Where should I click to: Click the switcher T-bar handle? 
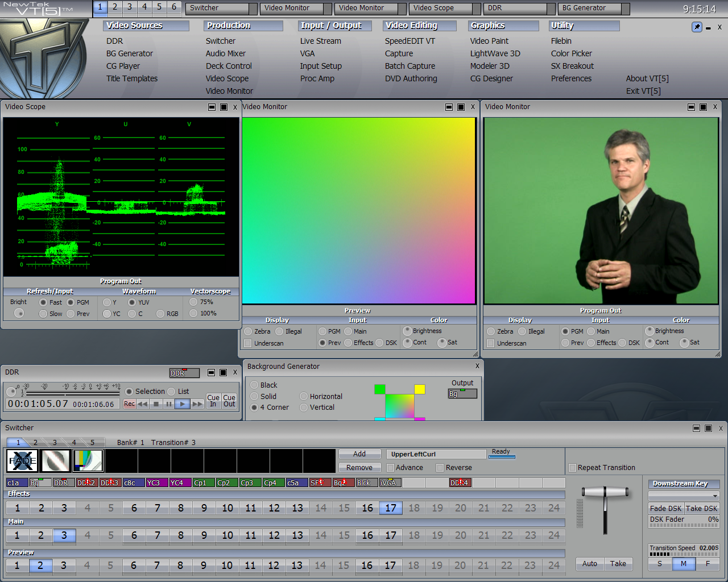click(x=605, y=492)
